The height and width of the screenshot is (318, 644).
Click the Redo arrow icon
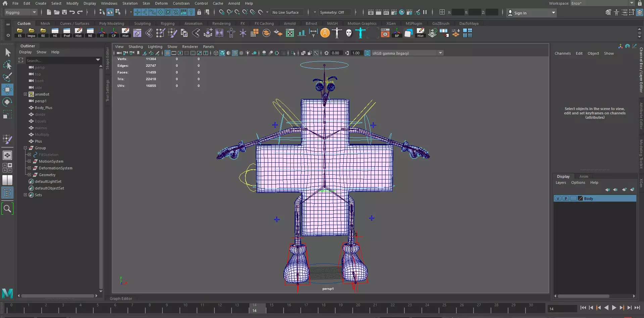click(80, 12)
